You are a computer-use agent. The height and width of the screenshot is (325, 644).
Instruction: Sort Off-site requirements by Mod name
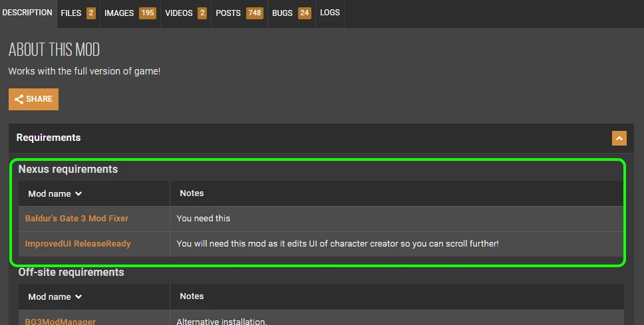[x=55, y=296]
